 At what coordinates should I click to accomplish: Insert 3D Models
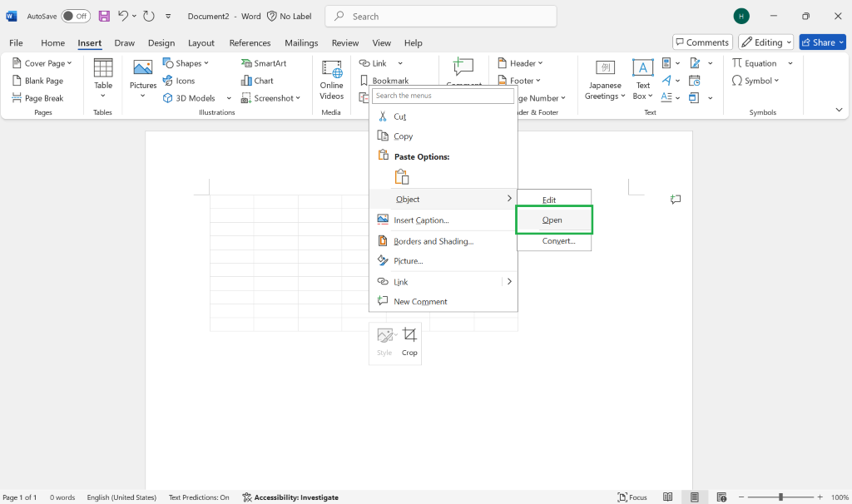tap(189, 98)
